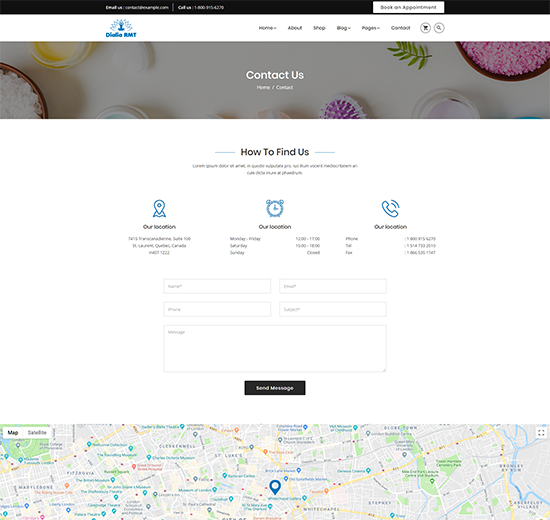
Task: Click the CLERKENWELL label on map
Action: 177,447
